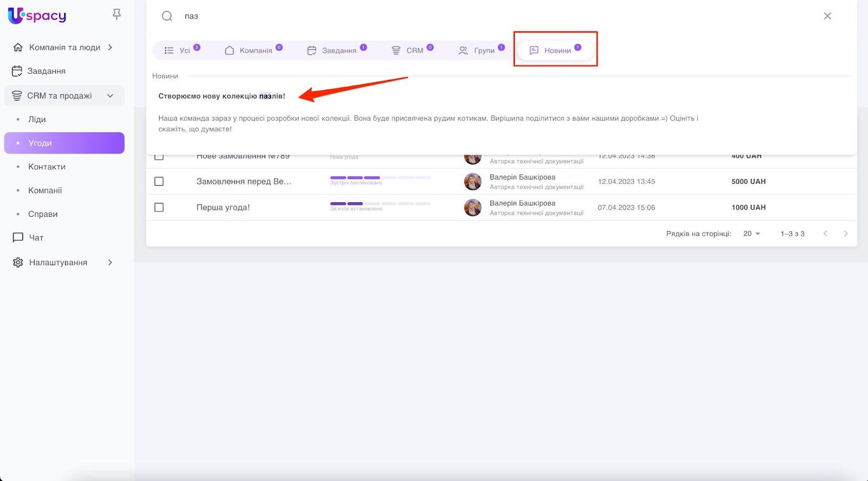Viewport: 868px width, 481px height.
Task: Click the amount 1000 UAH
Action: coord(749,208)
